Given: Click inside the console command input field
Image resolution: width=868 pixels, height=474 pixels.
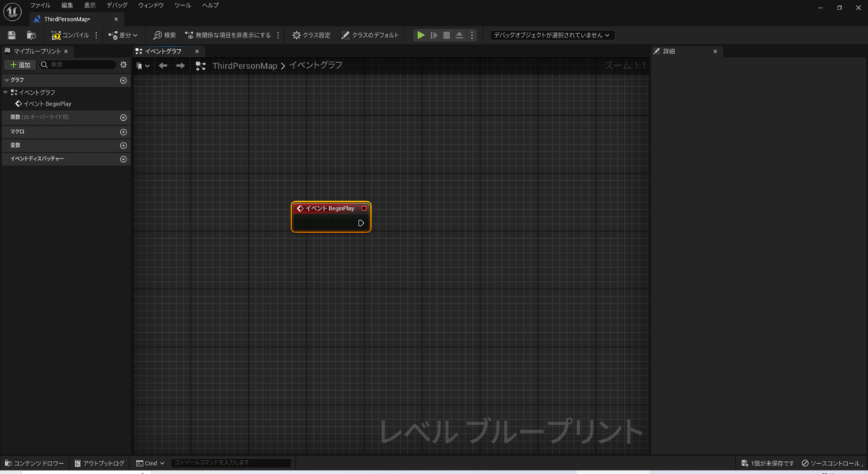Looking at the screenshot, I should pos(230,462).
